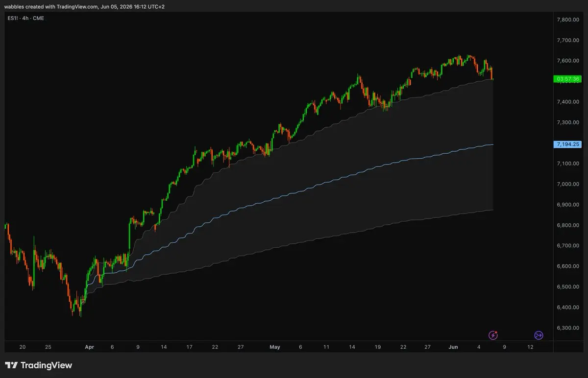Click the 'Apr' month label on time axis
This screenshot has height=378, width=588.
click(x=89, y=347)
